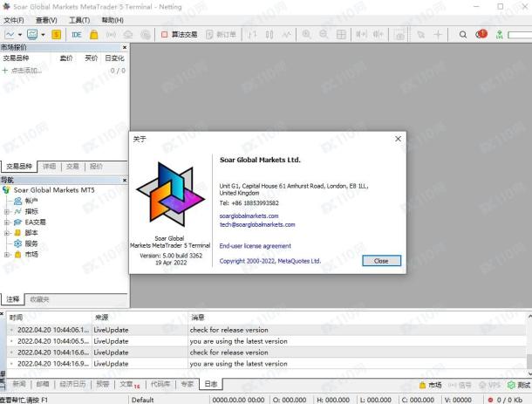Open the chart line type icon
This screenshot has height=404, width=532.
[x=10, y=35]
